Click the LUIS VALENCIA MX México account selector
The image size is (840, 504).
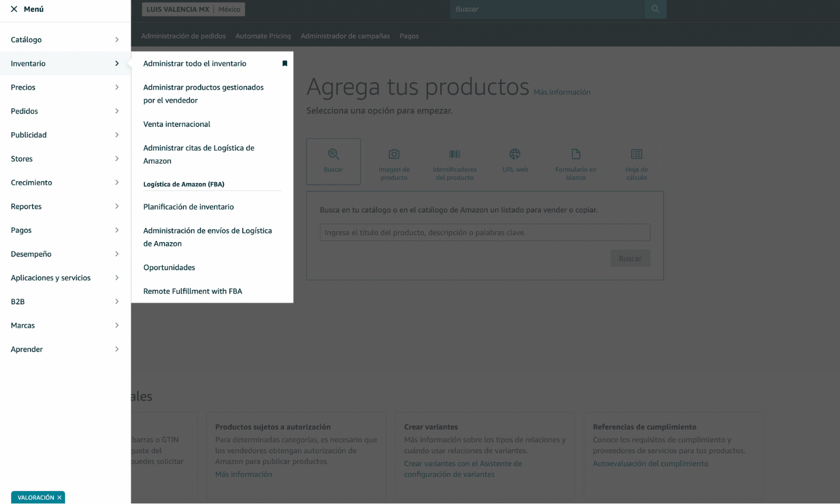point(193,9)
